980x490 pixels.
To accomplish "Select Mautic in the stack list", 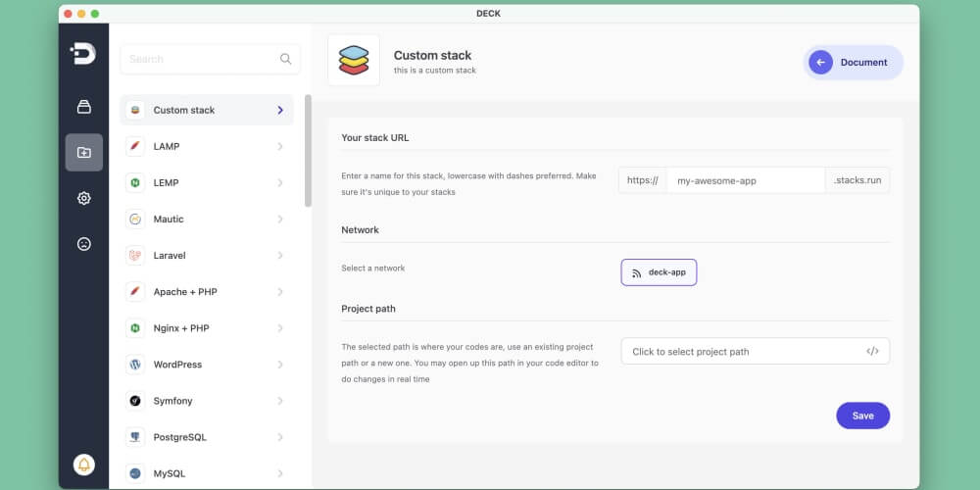I will (206, 219).
